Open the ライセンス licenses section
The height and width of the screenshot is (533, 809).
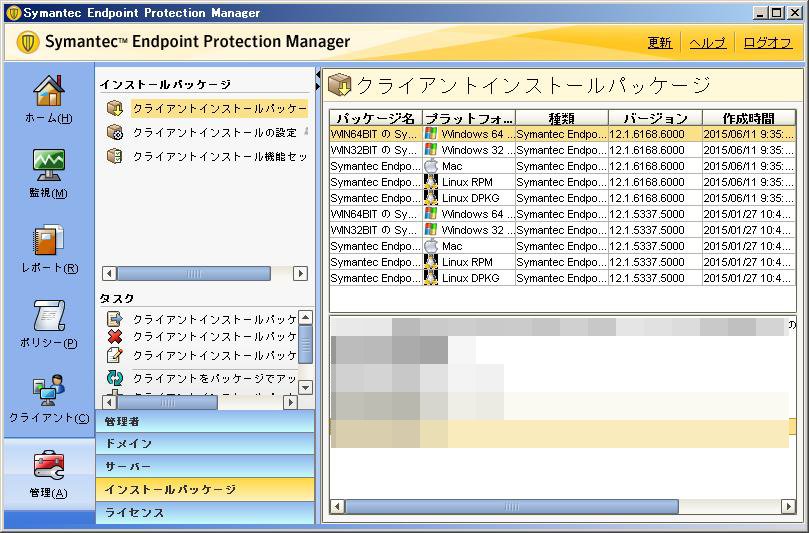[205, 512]
